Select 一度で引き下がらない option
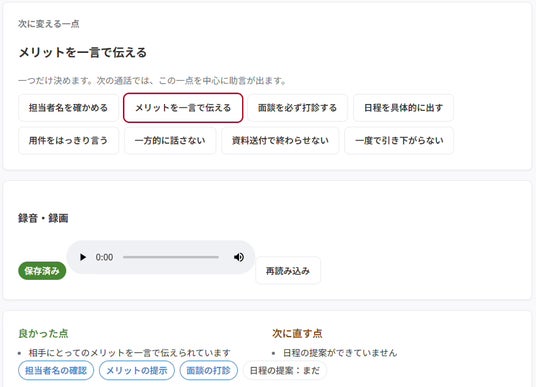The height and width of the screenshot is (387, 536). pos(399,141)
